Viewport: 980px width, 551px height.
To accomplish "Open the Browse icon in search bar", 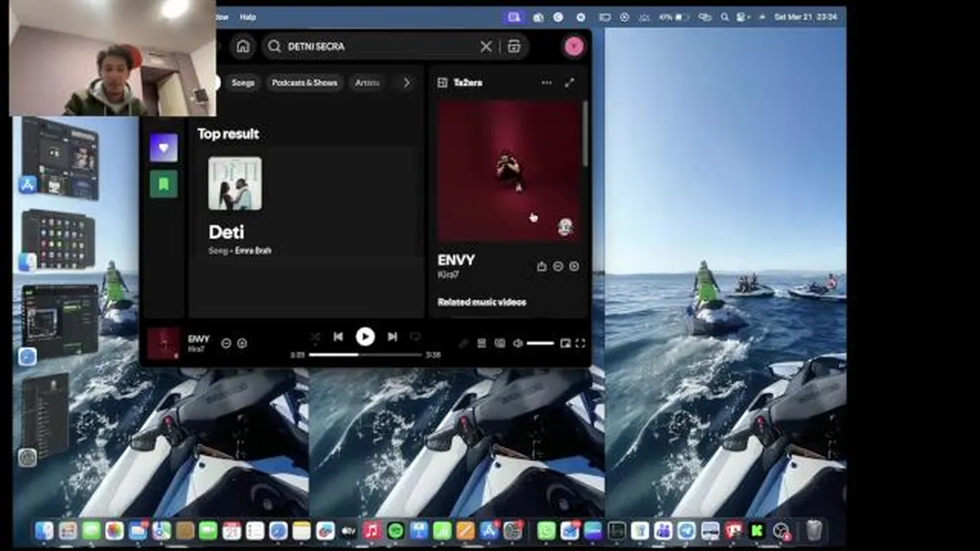I will [x=514, y=47].
